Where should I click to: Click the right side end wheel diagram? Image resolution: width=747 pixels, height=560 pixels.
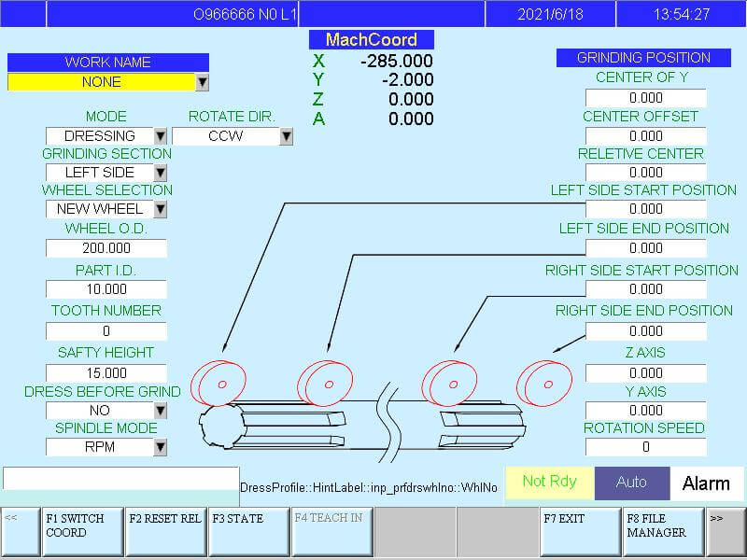click(x=545, y=384)
